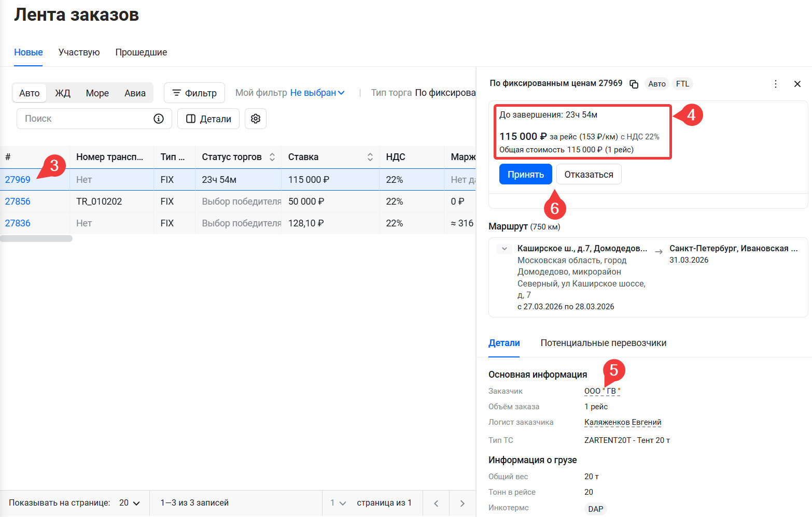Collapse the route origin address chevron
Viewport: 812px width, 517px height.
504,249
